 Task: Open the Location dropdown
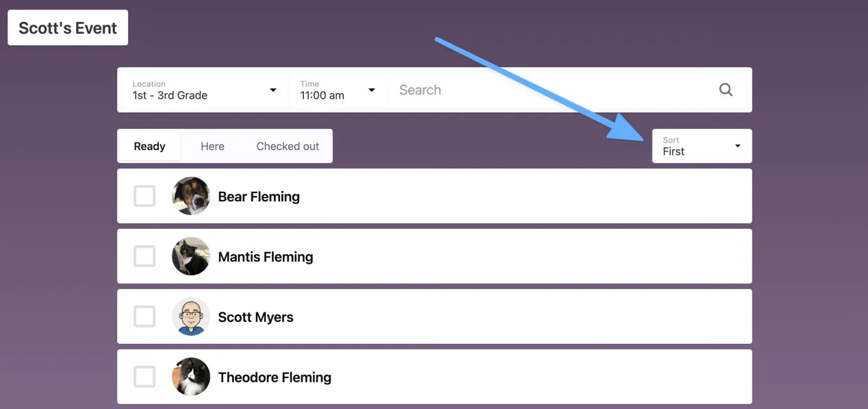pos(204,90)
